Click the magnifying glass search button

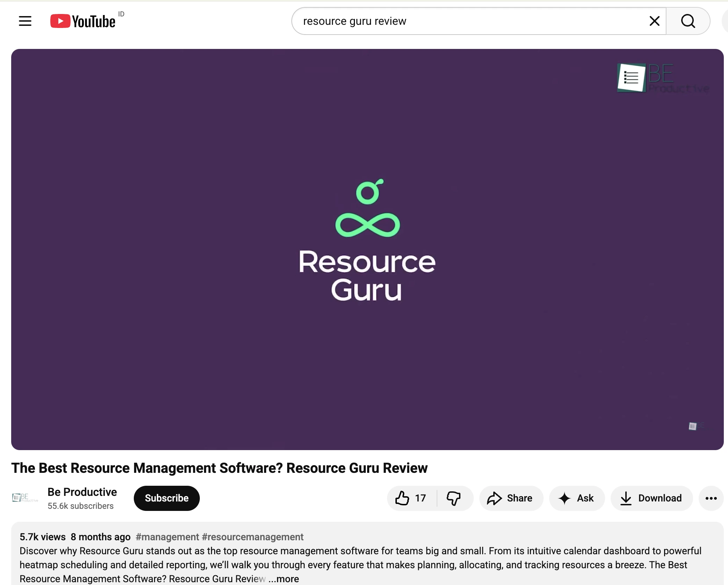[x=688, y=21]
